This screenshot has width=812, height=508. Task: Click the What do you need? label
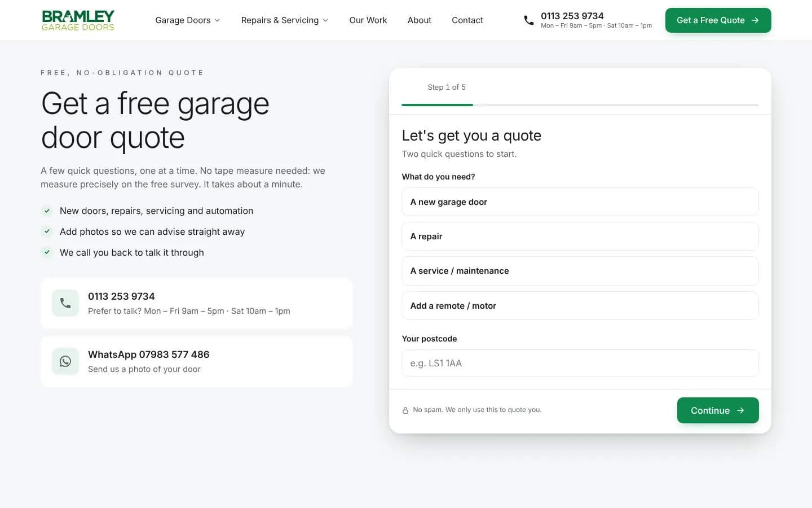click(x=439, y=177)
